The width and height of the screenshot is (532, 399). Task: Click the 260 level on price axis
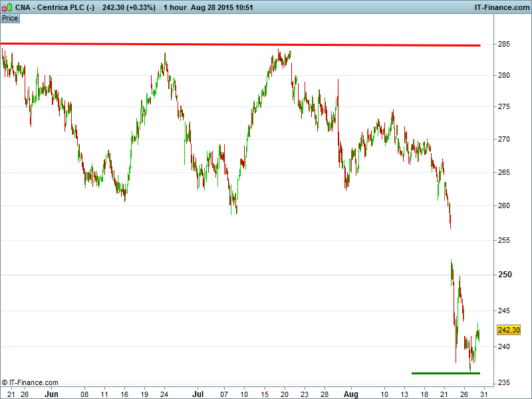tap(504, 206)
